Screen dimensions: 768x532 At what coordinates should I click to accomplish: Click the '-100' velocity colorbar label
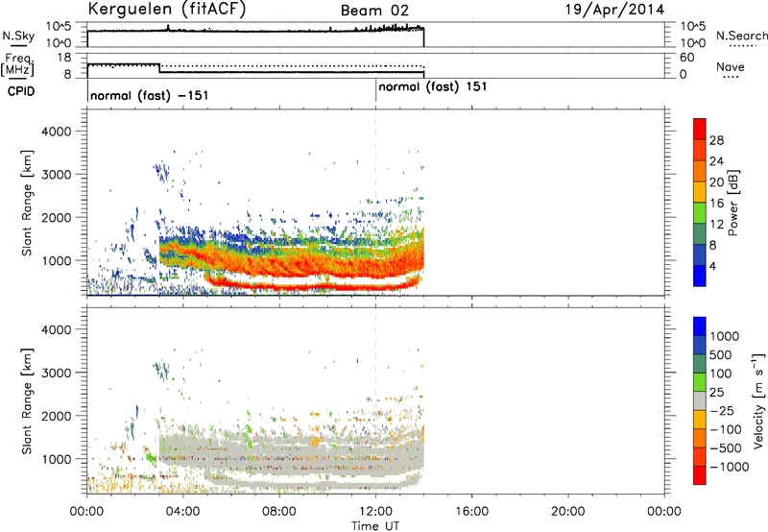click(725, 429)
